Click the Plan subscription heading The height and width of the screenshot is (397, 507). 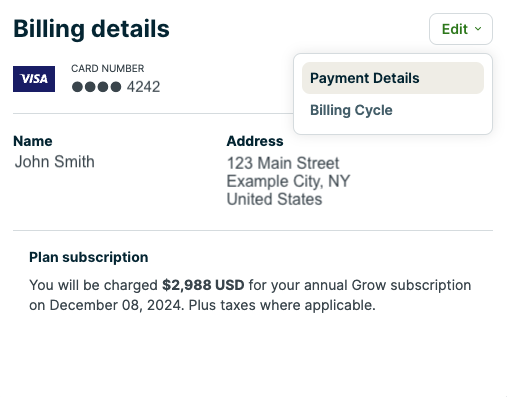(89, 257)
